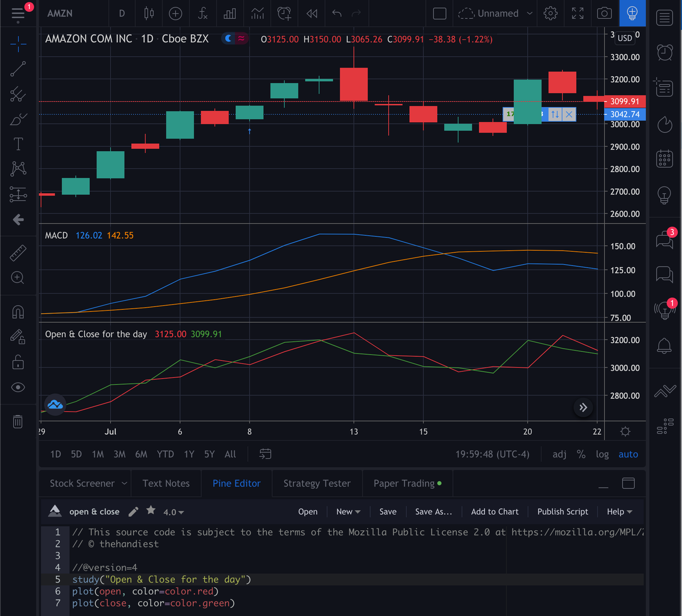682x616 pixels.
Task: Redo the chart action
Action: pyautogui.click(x=356, y=13)
